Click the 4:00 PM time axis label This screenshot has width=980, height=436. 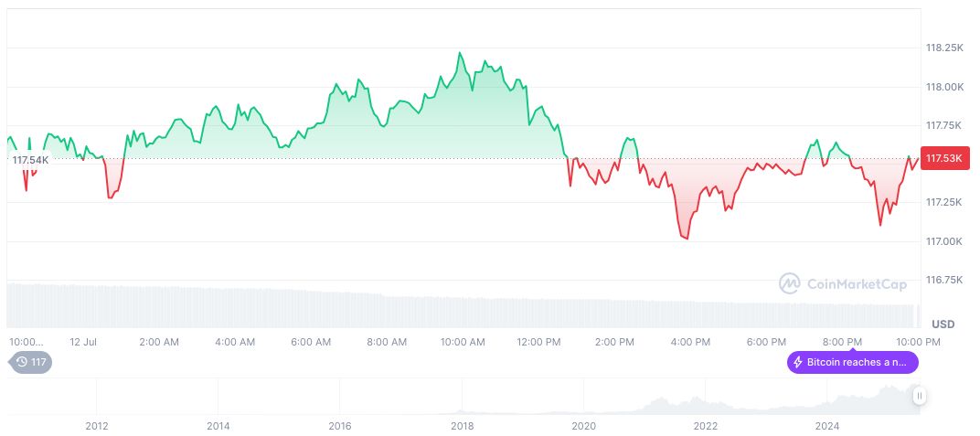690,342
